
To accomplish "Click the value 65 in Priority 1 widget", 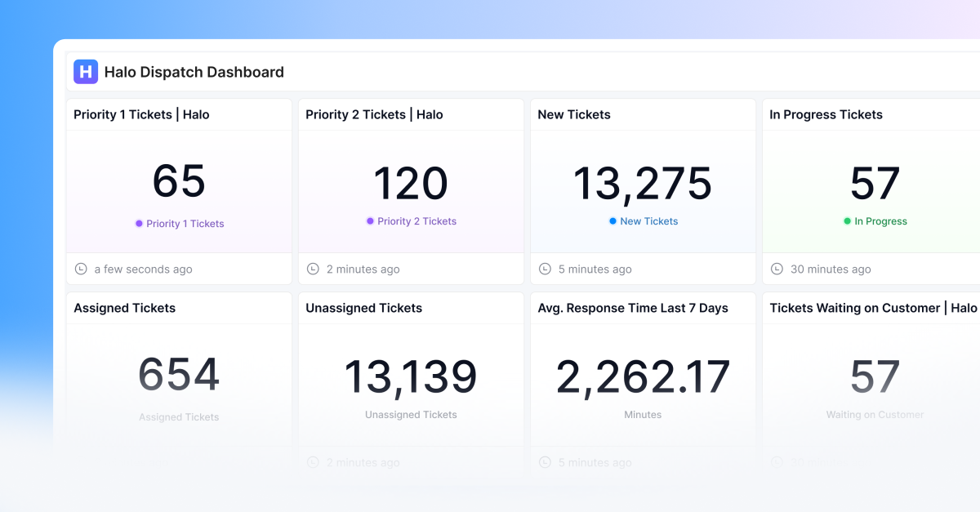I will point(179,181).
